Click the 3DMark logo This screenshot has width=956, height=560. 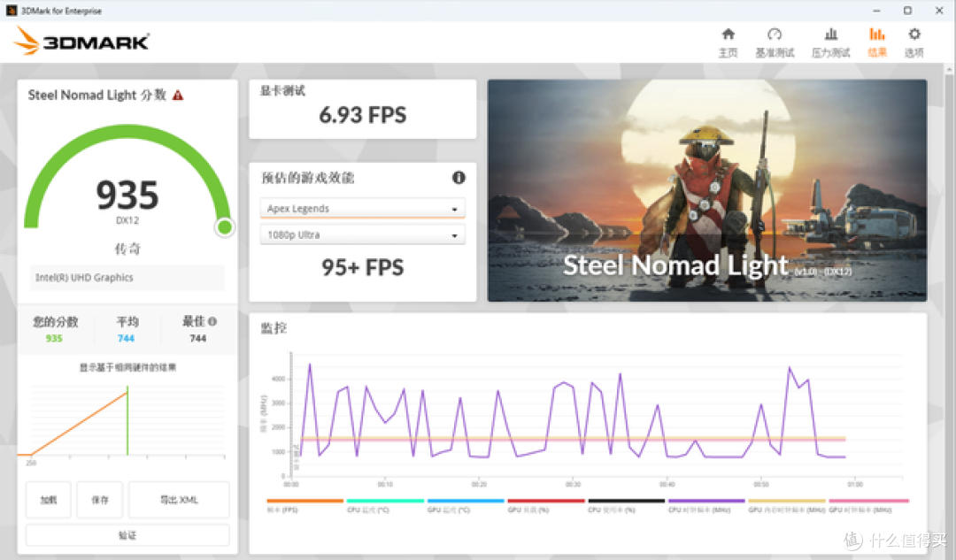[81, 42]
